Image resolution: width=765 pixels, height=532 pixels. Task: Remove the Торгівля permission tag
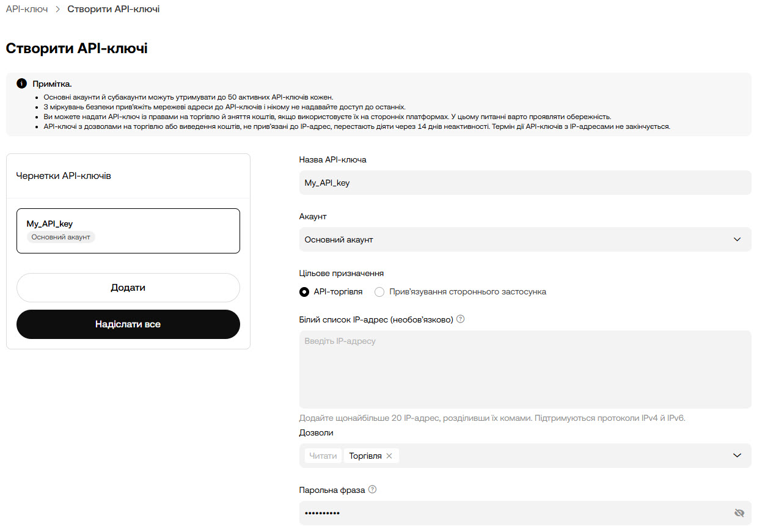click(x=389, y=456)
